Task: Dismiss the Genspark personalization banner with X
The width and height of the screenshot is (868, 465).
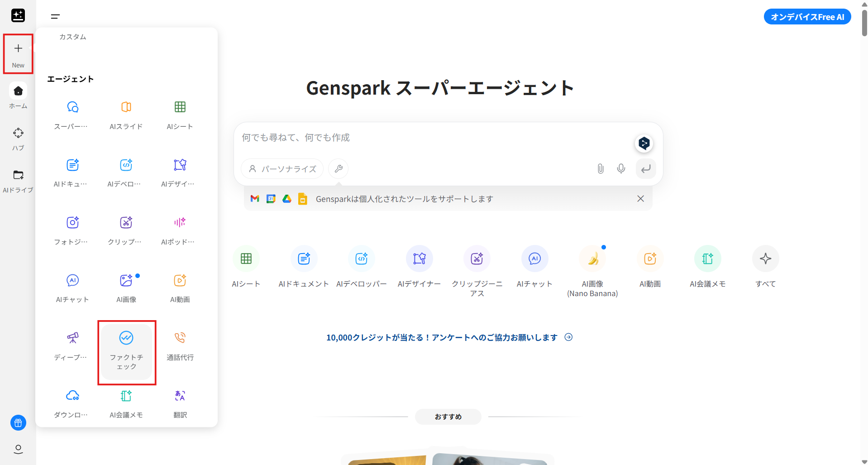Action: click(640, 198)
